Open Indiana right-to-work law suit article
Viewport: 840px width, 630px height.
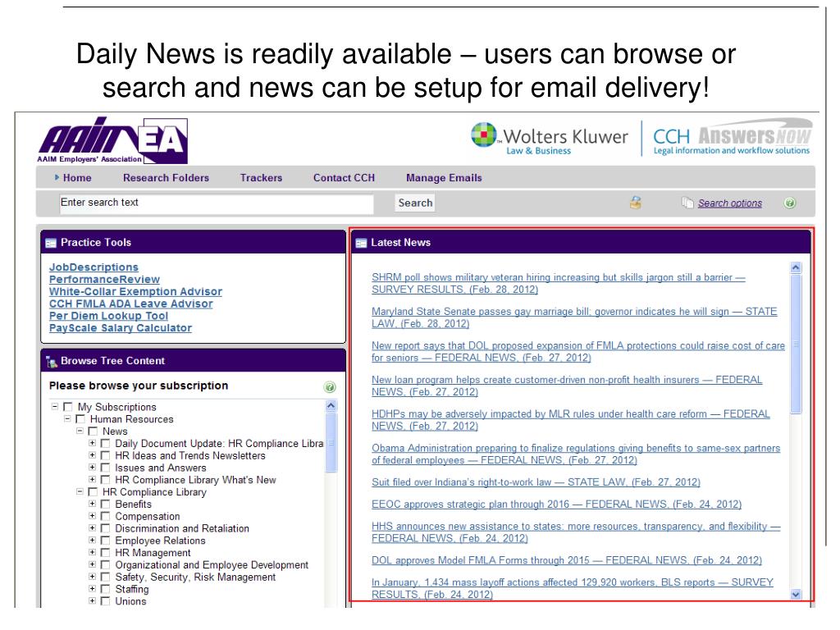pos(536,482)
